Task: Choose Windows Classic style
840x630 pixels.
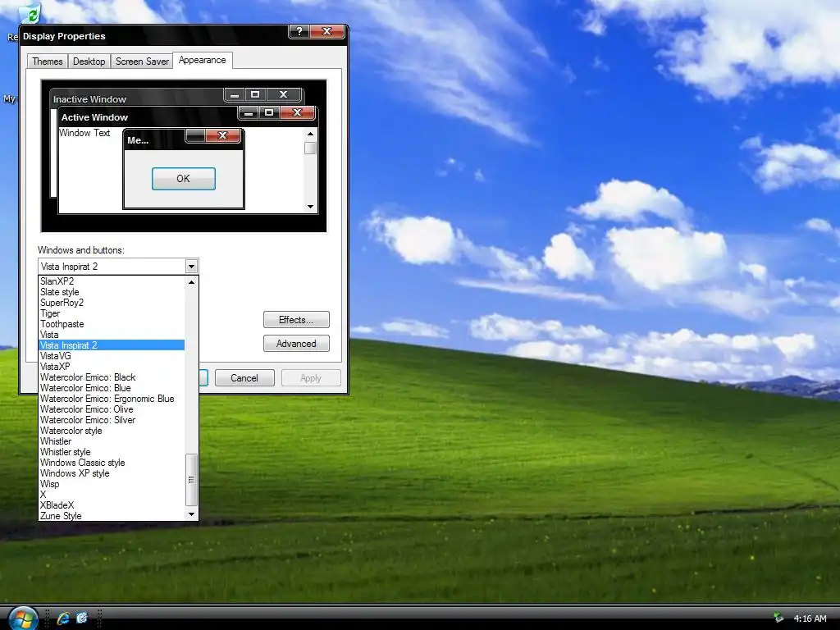Action: [112, 463]
